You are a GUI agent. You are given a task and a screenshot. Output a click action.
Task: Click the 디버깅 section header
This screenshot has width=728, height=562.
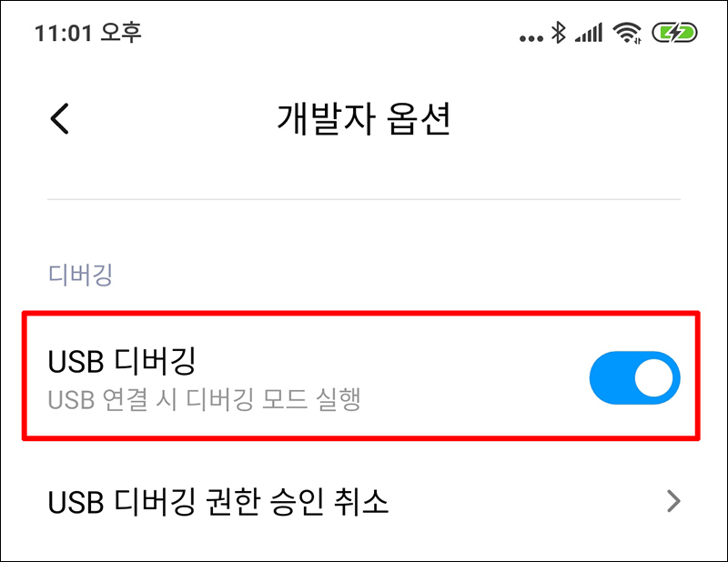point(80,275)
